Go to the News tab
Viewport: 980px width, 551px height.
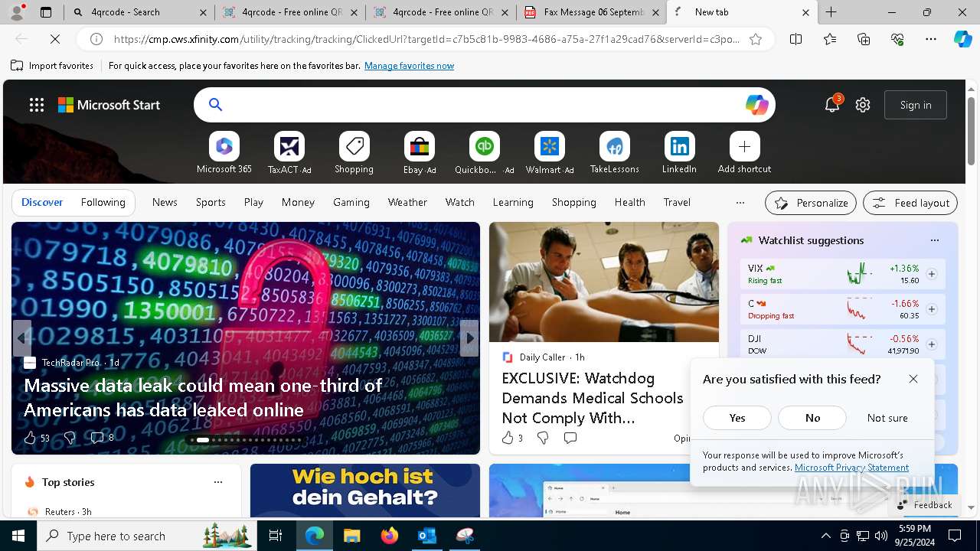coord(165,202)
